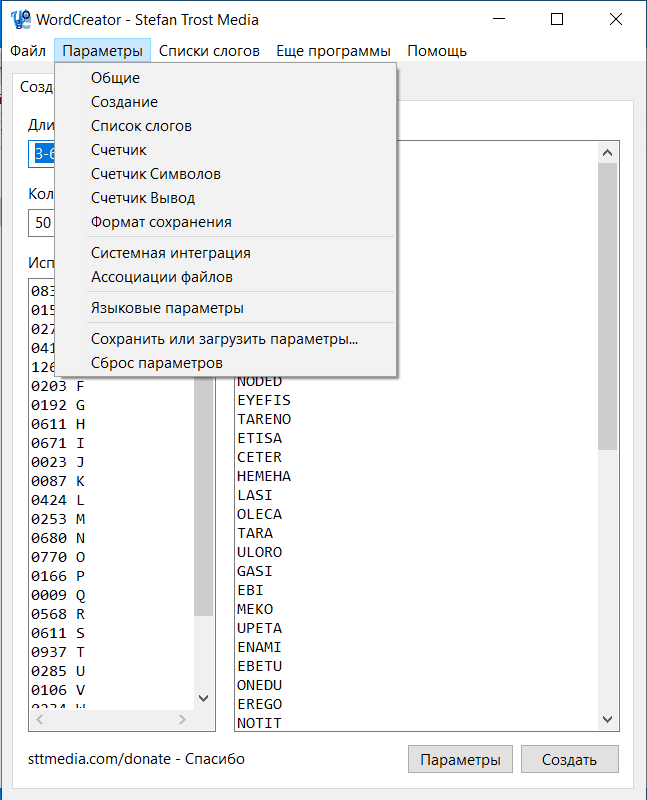Click the letter list's vertical scroll-down arrow
Viewport: 647px width, 800px height.
pos(203,699)
